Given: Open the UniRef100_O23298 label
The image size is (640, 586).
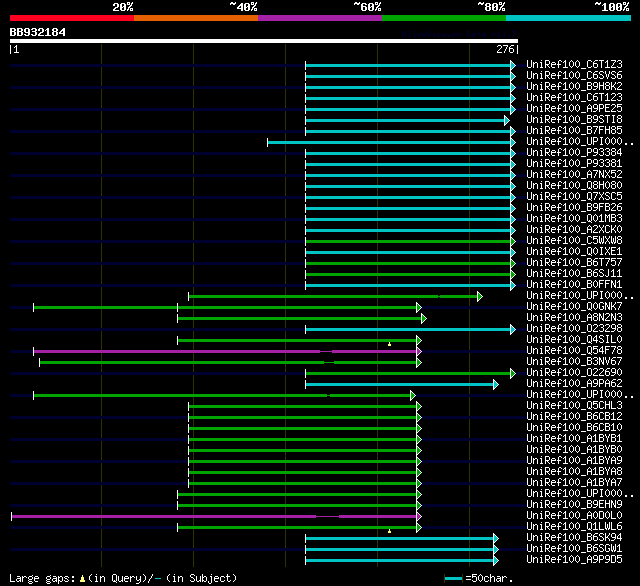Looking at the screenshot, I should pyautogui.click(x=574, y=329).
